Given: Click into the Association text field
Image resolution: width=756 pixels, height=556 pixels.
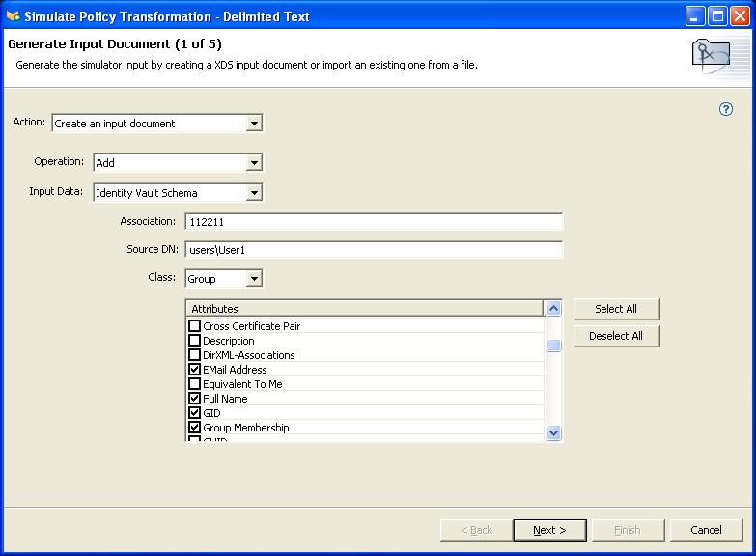Looking at the screenshot, I should tap(373, 222).
